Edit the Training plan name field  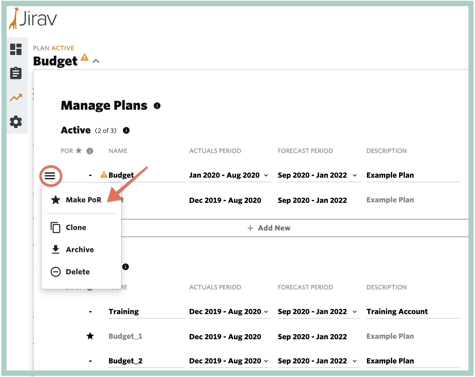click(x=146, y=312)
